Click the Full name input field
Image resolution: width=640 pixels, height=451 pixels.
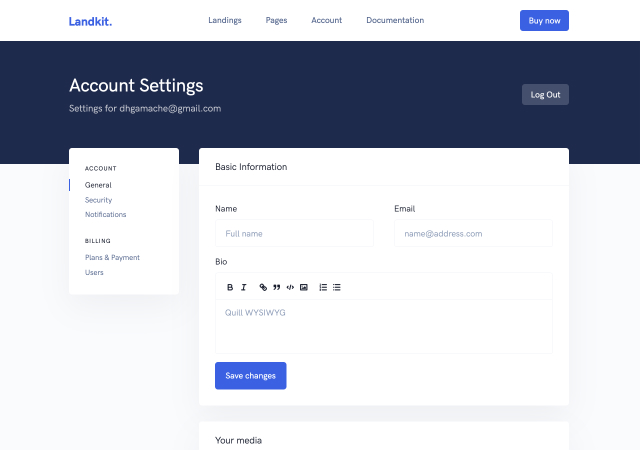294,233
